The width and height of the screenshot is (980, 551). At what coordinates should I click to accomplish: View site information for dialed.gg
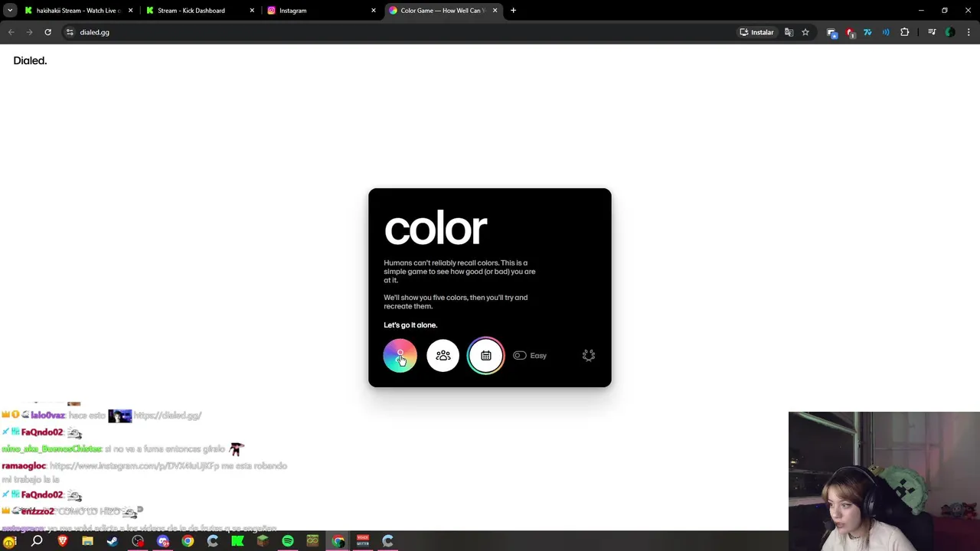coord(70,32)
